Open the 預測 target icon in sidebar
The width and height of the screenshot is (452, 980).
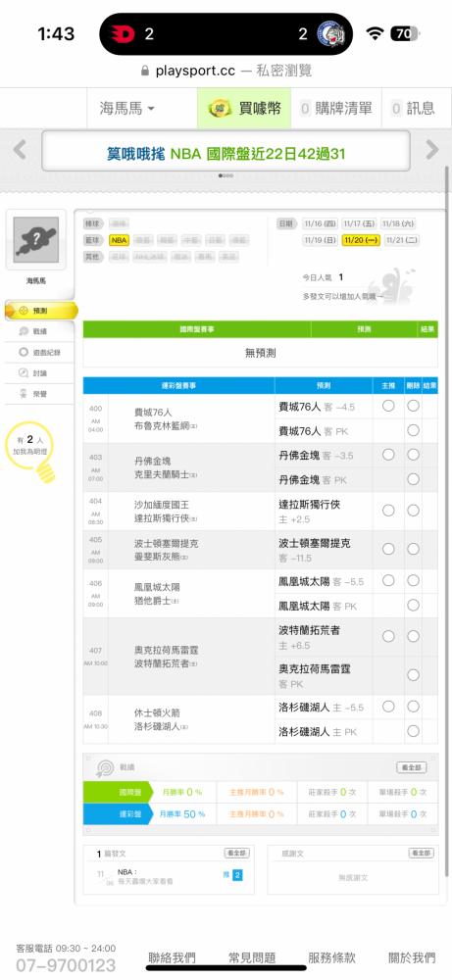[x=24, y=310]
